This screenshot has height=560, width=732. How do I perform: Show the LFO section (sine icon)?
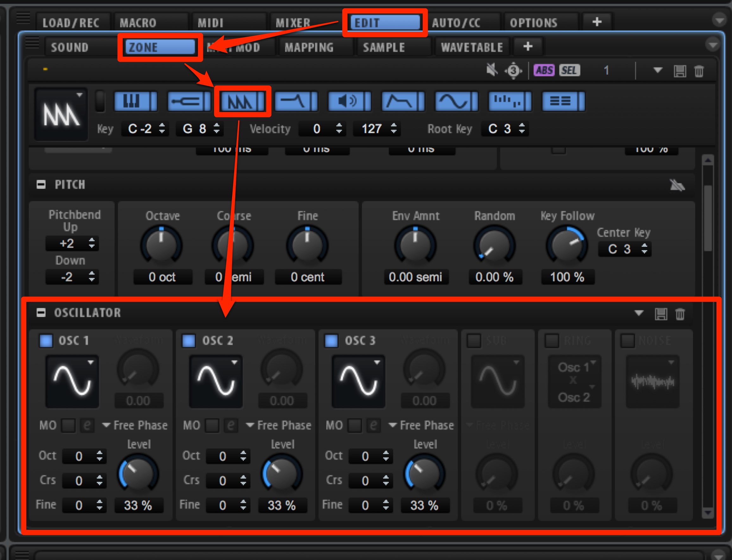point(457,101)
